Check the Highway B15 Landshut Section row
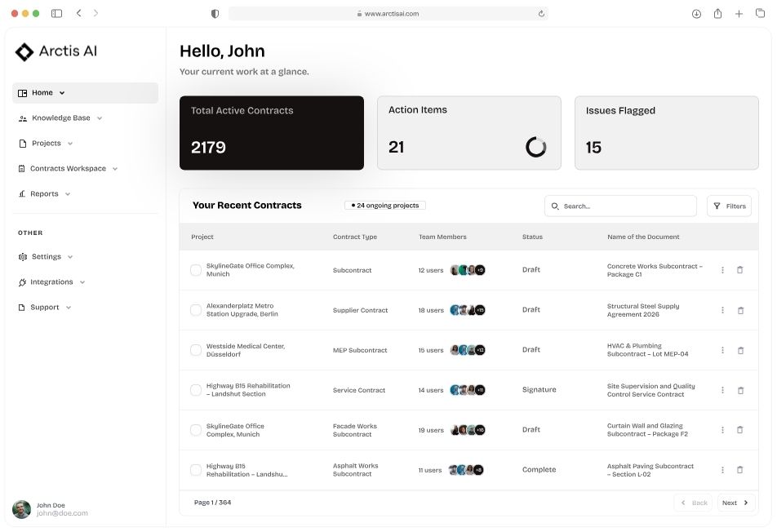The width and height of the screenshot is (777, 532). [x=196, y=390]
